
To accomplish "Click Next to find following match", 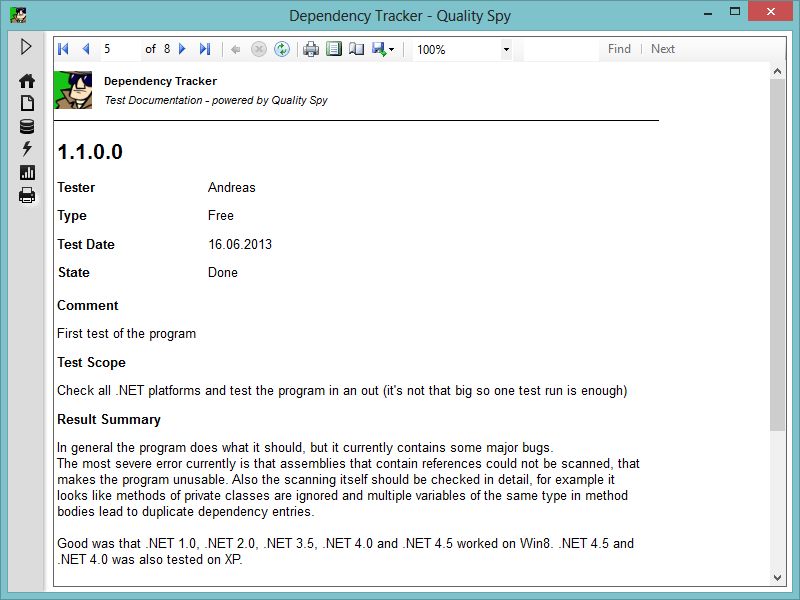I will (662, 48).
